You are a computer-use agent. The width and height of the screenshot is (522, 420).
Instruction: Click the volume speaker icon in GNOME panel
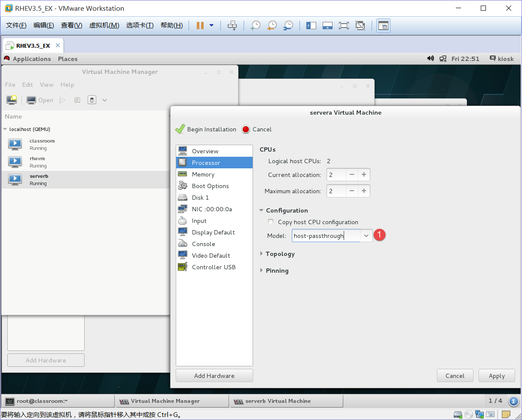[430, 58]
